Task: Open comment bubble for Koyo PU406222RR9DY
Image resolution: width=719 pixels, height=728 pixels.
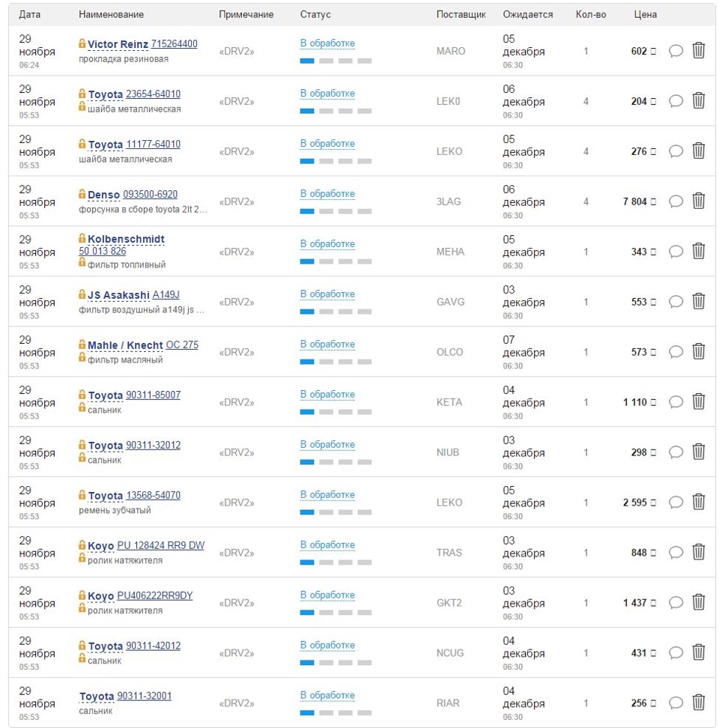Action: [676, 602]
